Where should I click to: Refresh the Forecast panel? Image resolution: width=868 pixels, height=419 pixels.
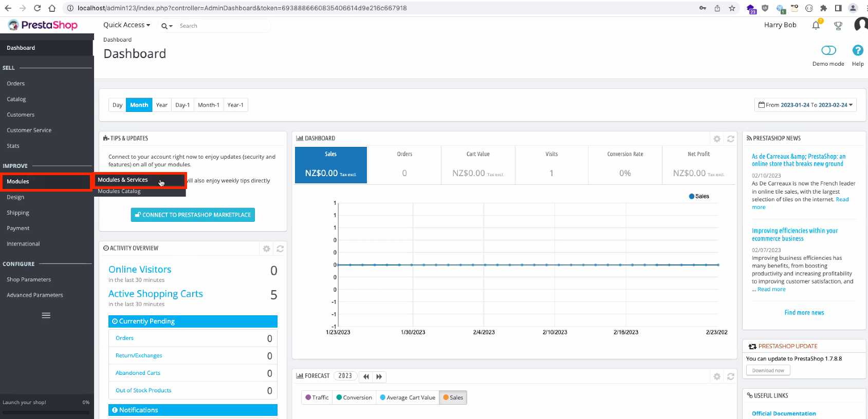coord(731,376)
